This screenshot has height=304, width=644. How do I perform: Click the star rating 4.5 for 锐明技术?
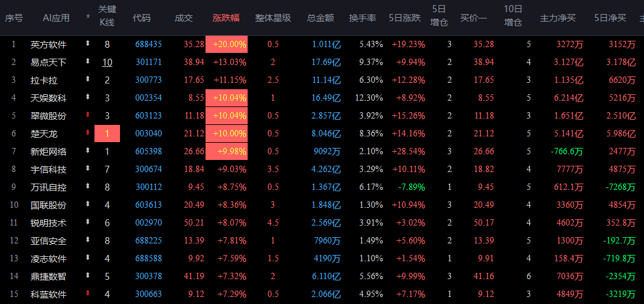pos(273,223)
